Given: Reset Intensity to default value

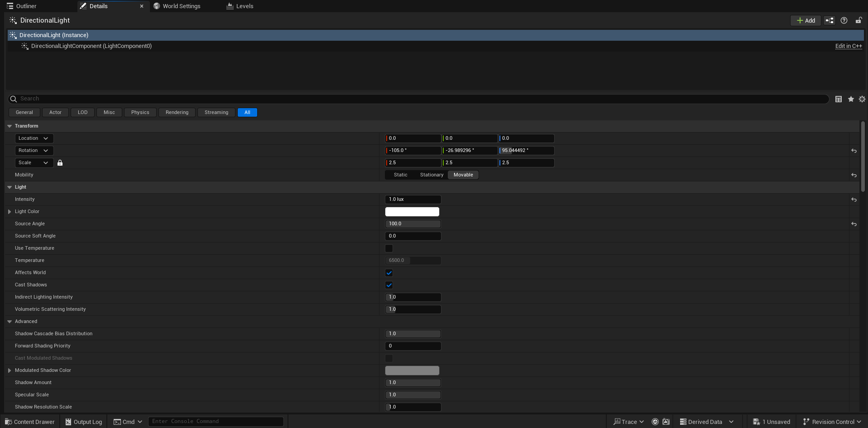Looking at the screenshot, I should pyautogui.click(x=854, y=200).
